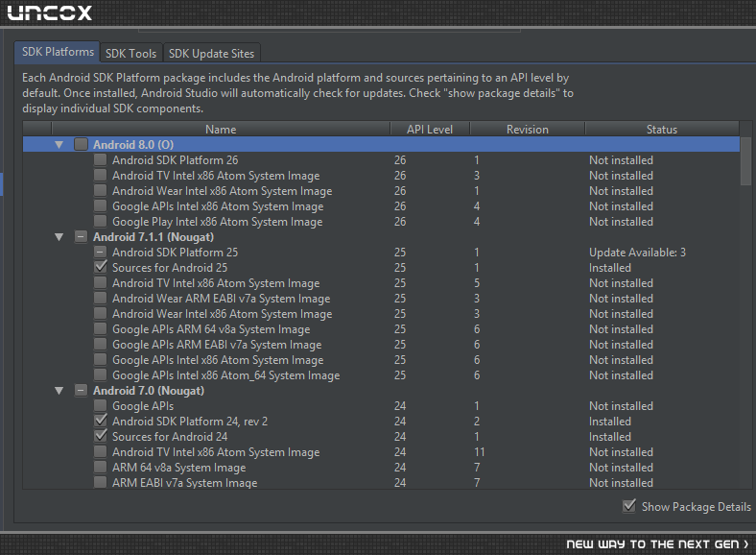Sort by the Status column header
Viewport: 756px width, 555px height.
click(662, 130)
